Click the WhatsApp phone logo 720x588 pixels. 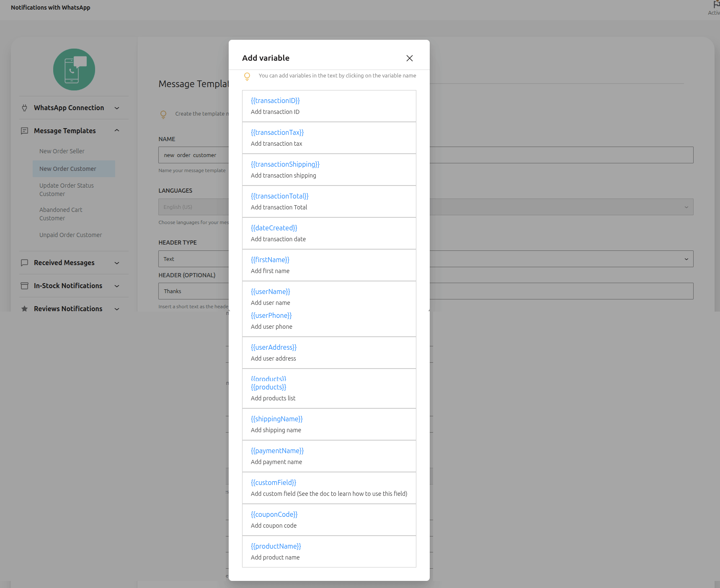pos(74,70)
